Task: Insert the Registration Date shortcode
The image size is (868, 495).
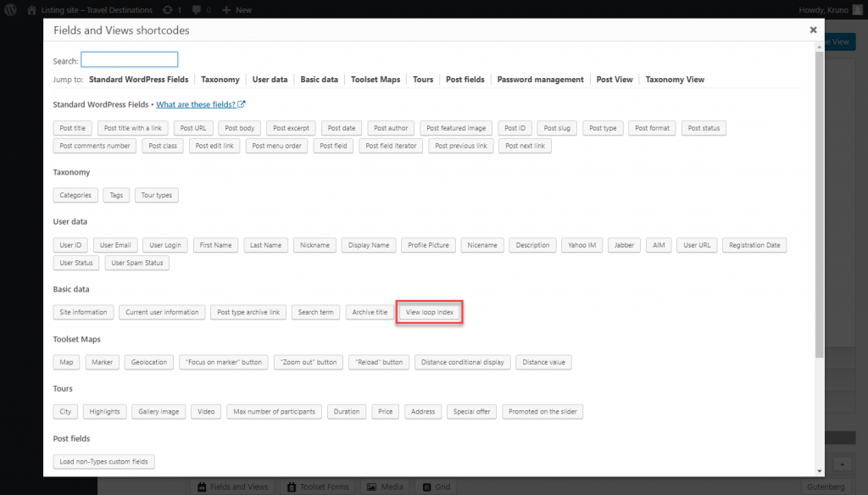Action: coord(754,245)
